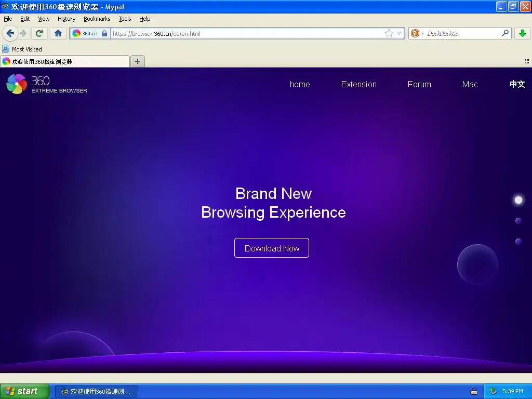Open the Extension page link

358,85
